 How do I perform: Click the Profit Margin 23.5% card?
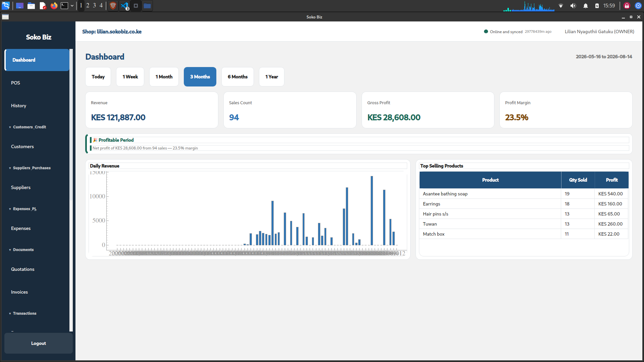(x=566, y=110)
